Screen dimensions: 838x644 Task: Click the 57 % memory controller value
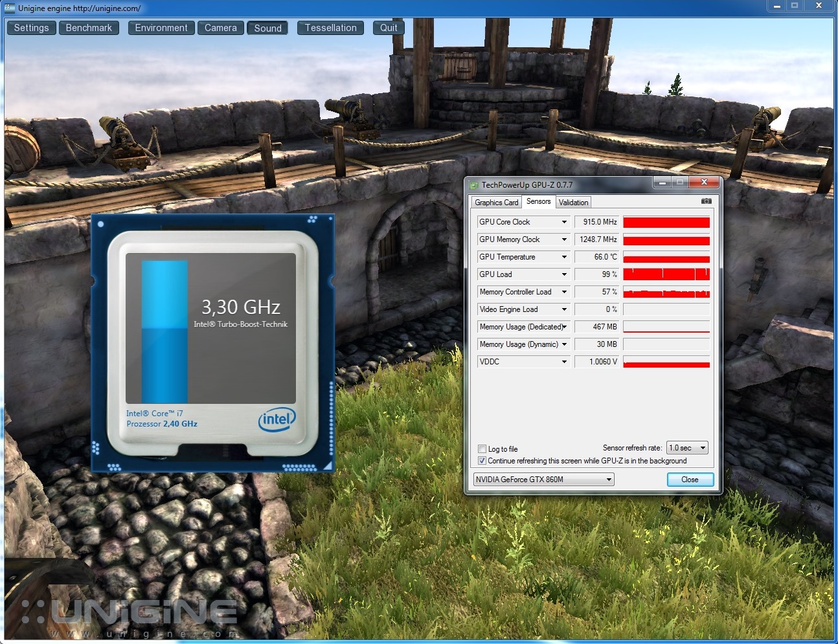(x=596, y=292)
